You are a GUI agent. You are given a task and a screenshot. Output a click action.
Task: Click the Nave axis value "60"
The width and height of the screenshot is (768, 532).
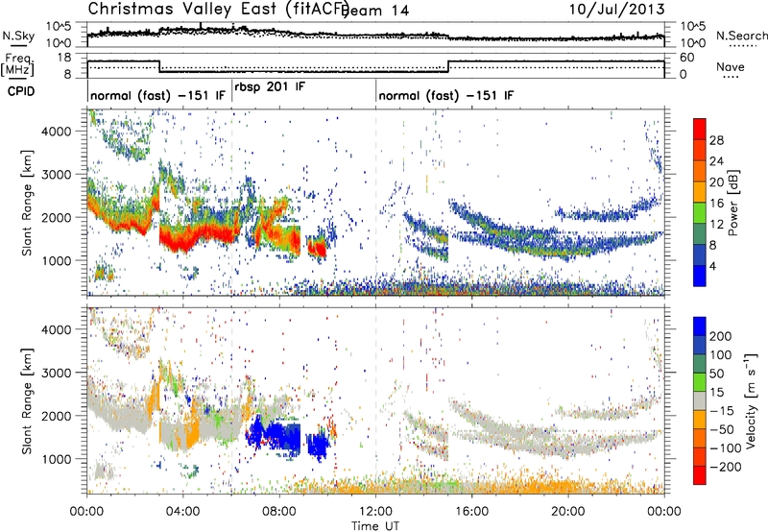[x=687, y=58]
